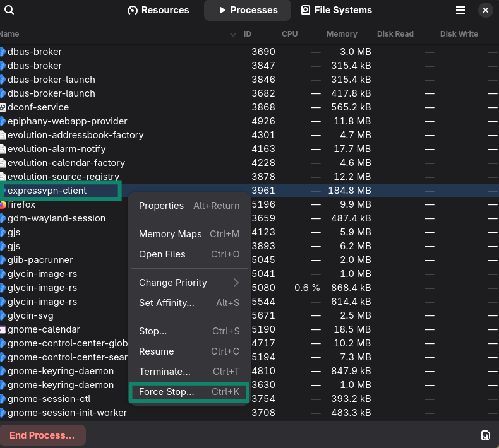This screenshot has width=499, height=448.
Task: Sort by the Disk Write column header
Action: (x=459, y=34)
